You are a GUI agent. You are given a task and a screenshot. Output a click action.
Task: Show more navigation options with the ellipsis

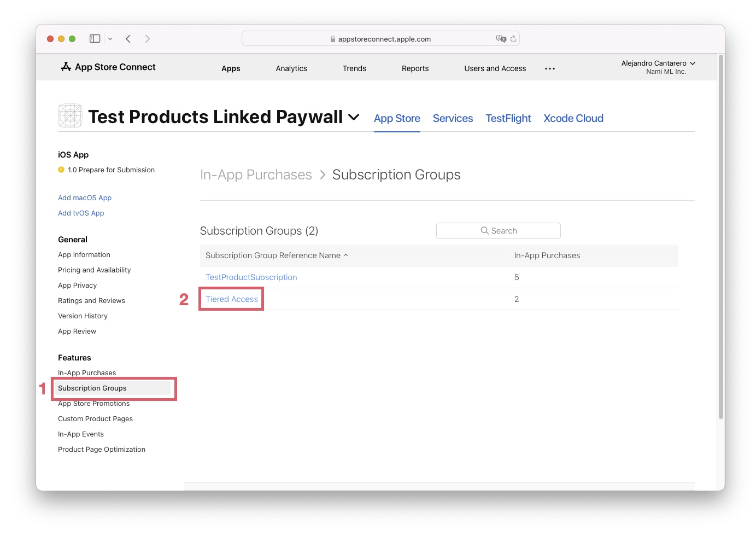(550, 68)
